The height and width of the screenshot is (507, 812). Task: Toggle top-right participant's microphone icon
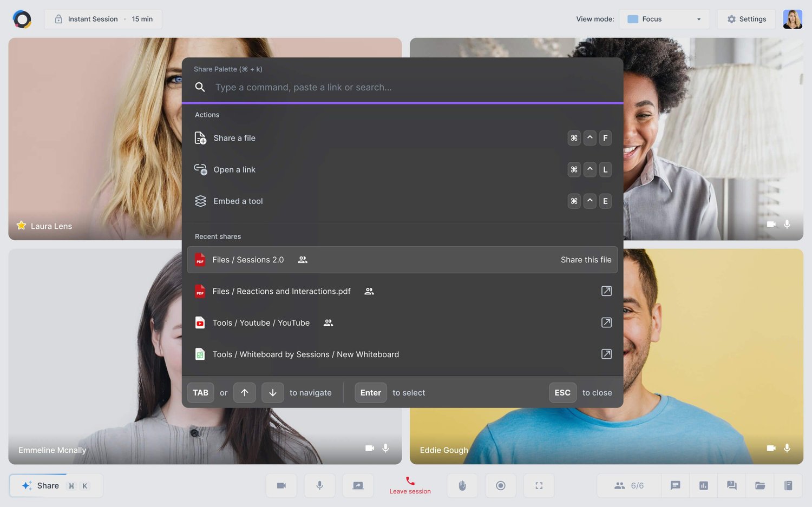[787, 224]
